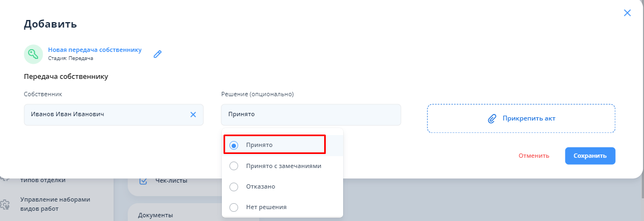Viewport: 644px width, 221px height.
Task: Click the Отменить button
Action: click(534, 156)
